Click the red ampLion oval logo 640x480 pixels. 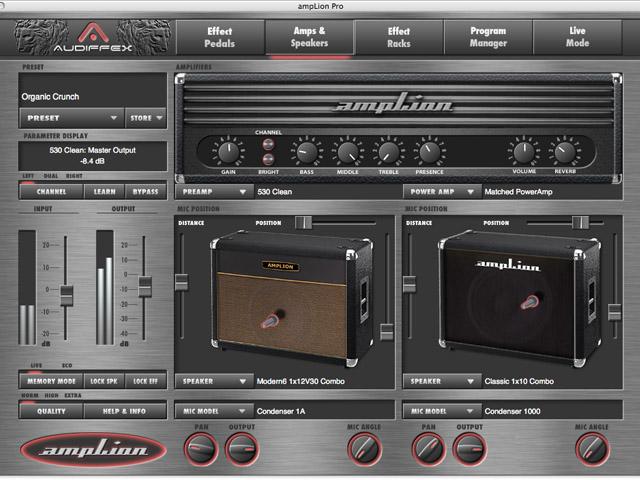pyautogui.click(x=93, y=450)
